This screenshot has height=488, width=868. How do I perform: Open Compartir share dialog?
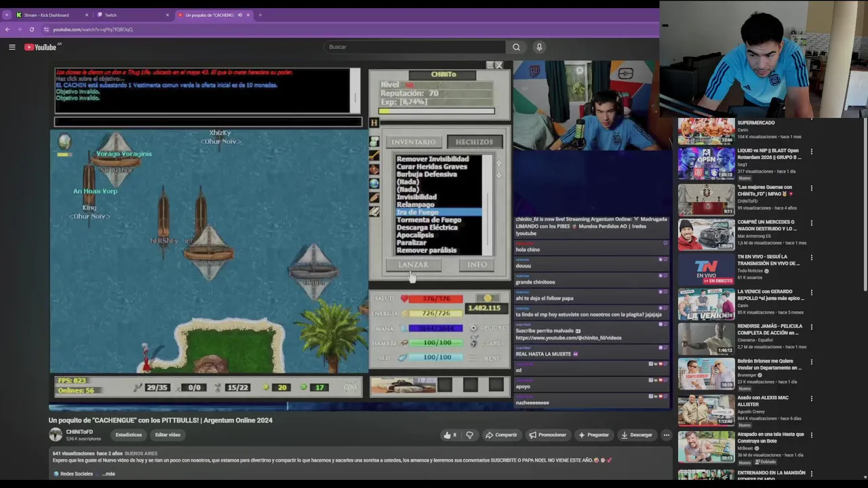501,435
